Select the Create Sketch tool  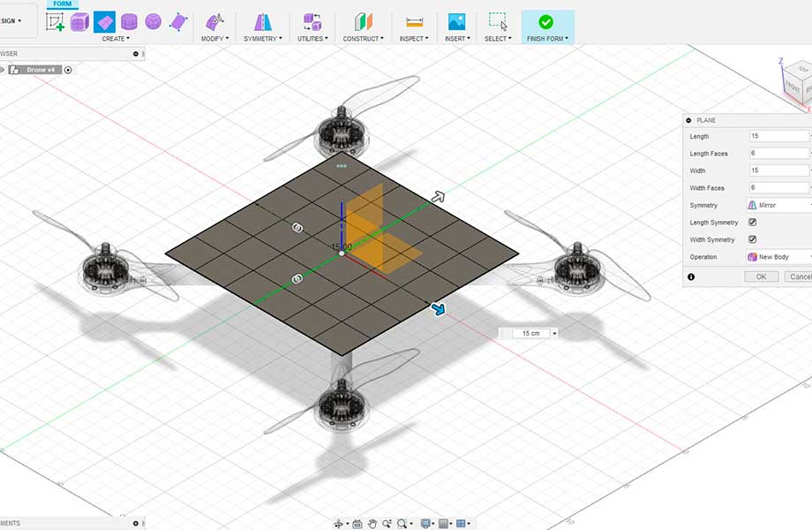(x=55, y=22)
